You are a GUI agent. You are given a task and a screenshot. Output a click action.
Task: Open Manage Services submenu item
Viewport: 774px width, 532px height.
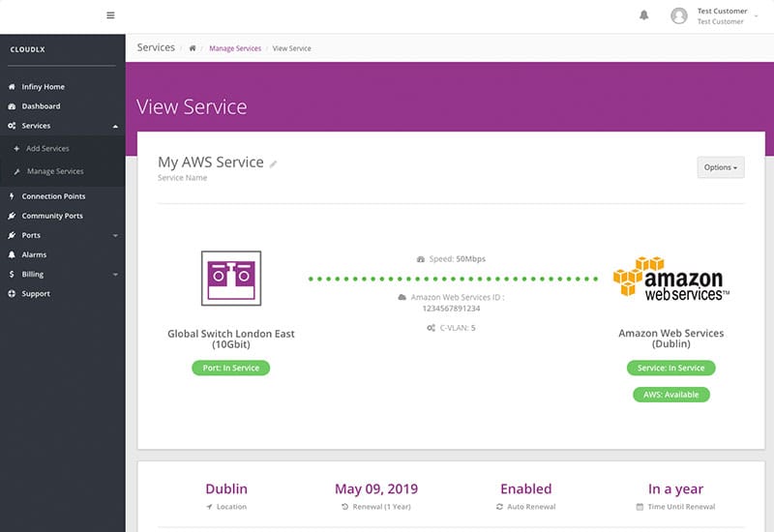(x=55, y=171)
